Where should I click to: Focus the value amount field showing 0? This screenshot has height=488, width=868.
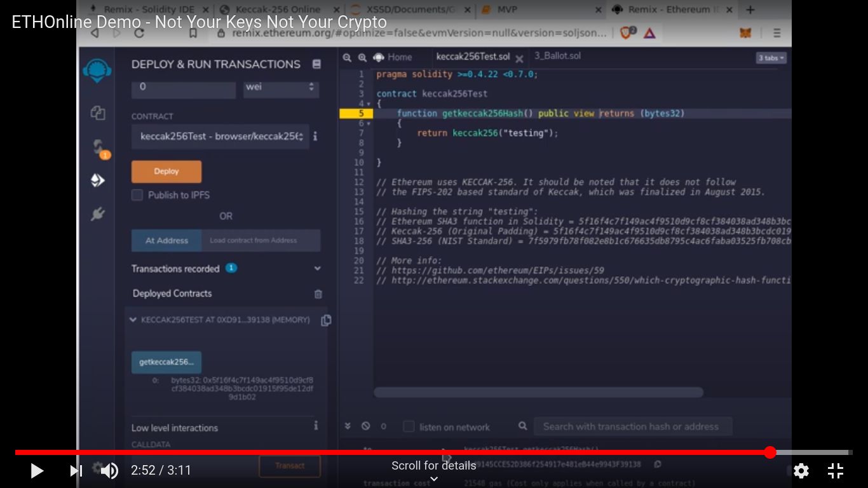(184, 88)
